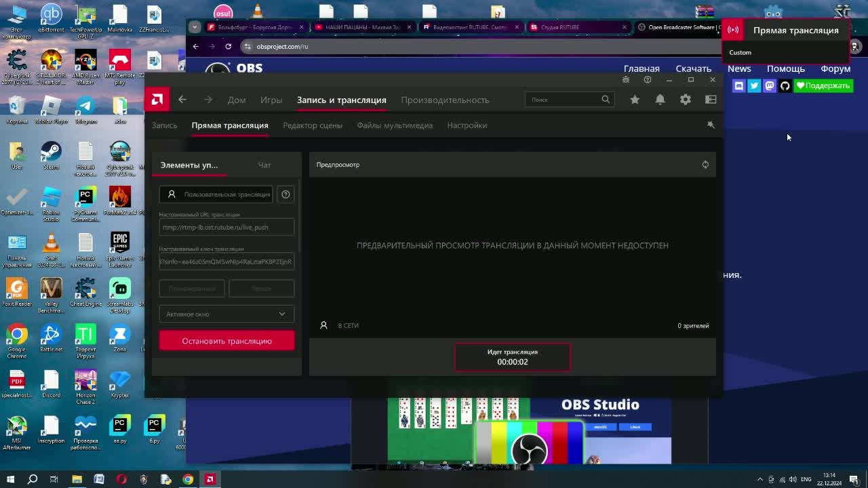Open the Игры tab in AMD Software
The height and width of the screenshot is (488, 868).
click(x=271, y=100)
